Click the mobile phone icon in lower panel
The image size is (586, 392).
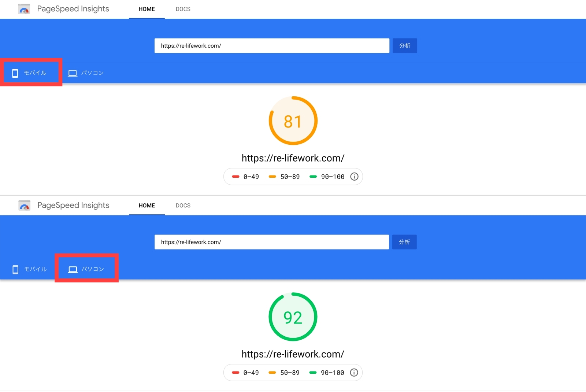click(15, 270)
